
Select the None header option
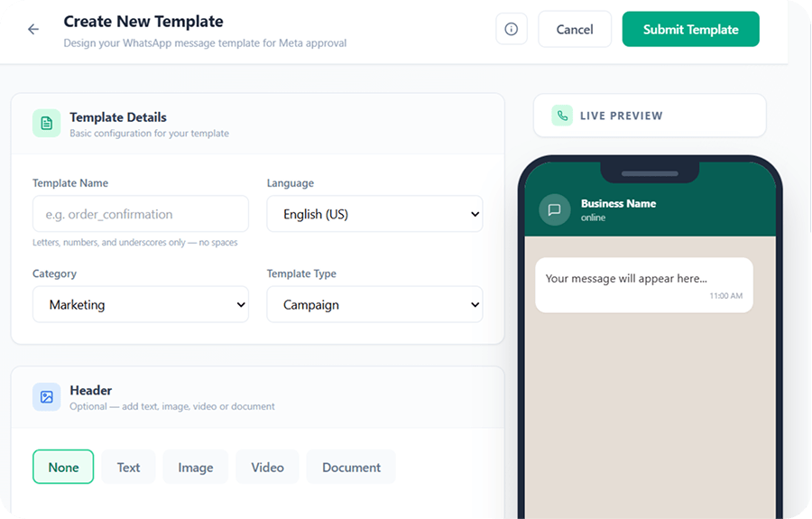coord(63,468)
